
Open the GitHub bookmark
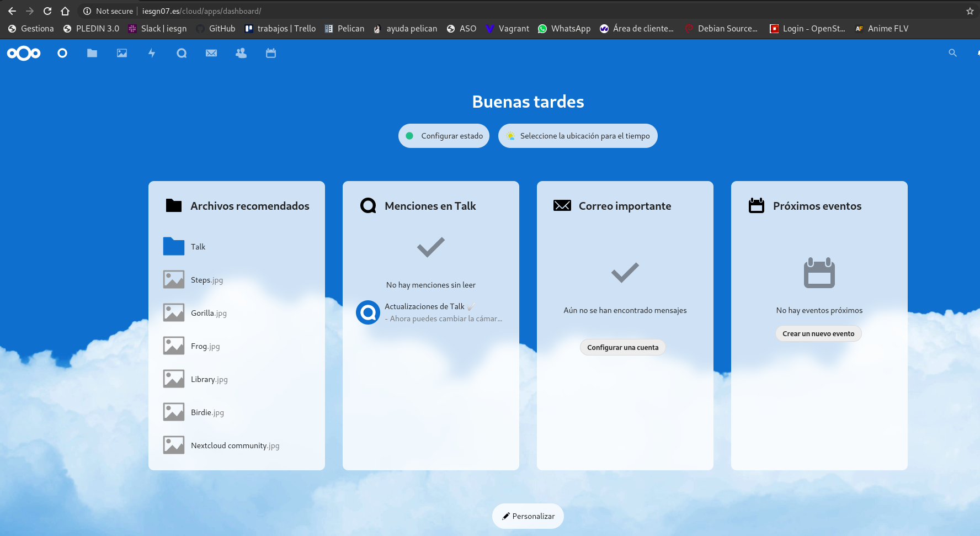click(215, 28)
